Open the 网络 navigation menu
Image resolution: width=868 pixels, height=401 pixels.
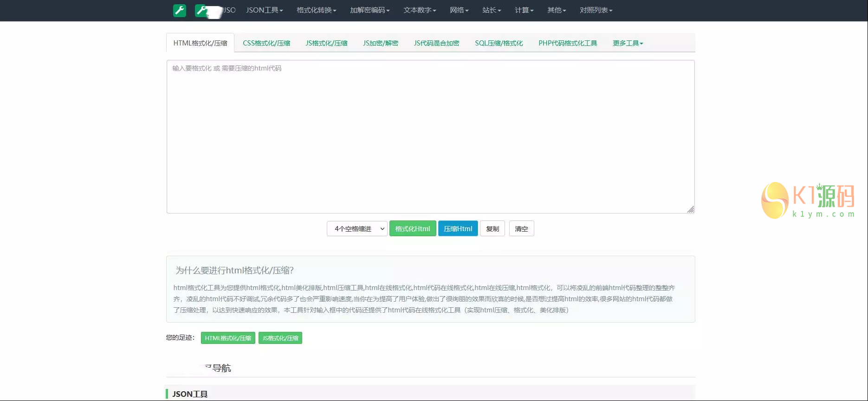(459, 10)
